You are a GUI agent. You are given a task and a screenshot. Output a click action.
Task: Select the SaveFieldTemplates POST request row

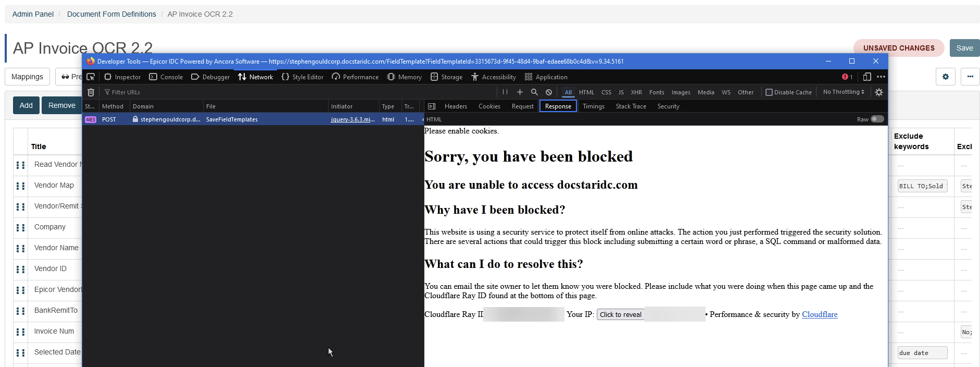pos(253,119)
